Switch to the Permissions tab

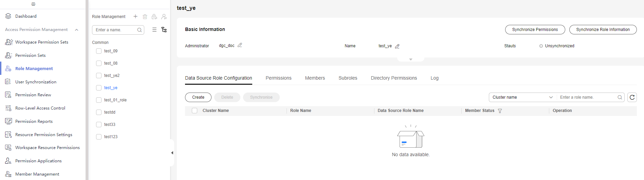[278, 78]
